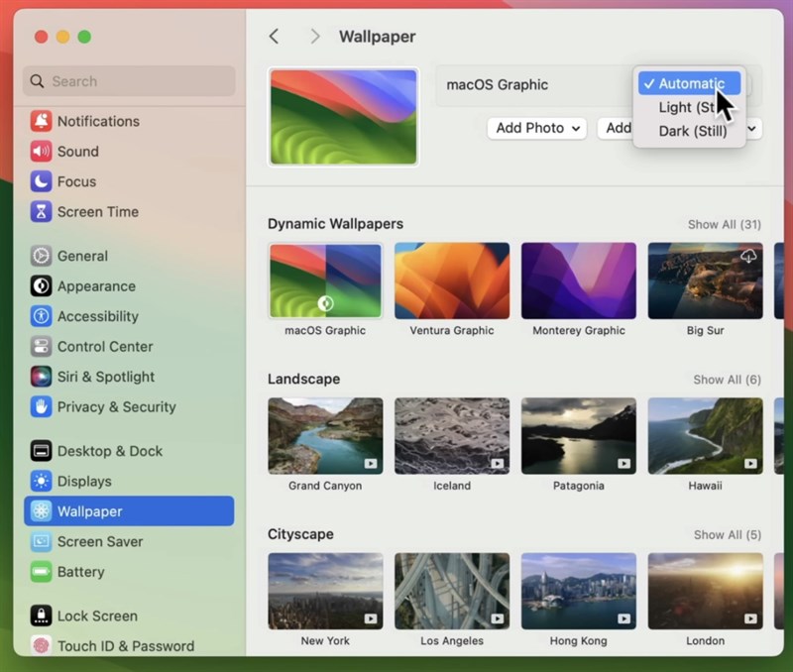Choose the Automatic menu option
This screenshot has height=672, width=793.
point(689,83)
